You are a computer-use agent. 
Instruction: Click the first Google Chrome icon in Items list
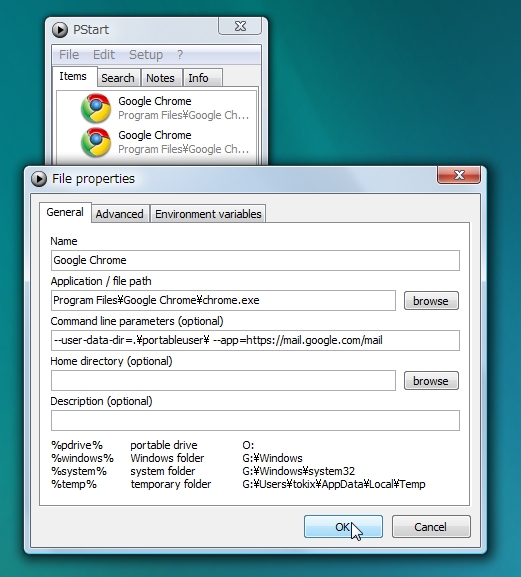coord(96,108)
